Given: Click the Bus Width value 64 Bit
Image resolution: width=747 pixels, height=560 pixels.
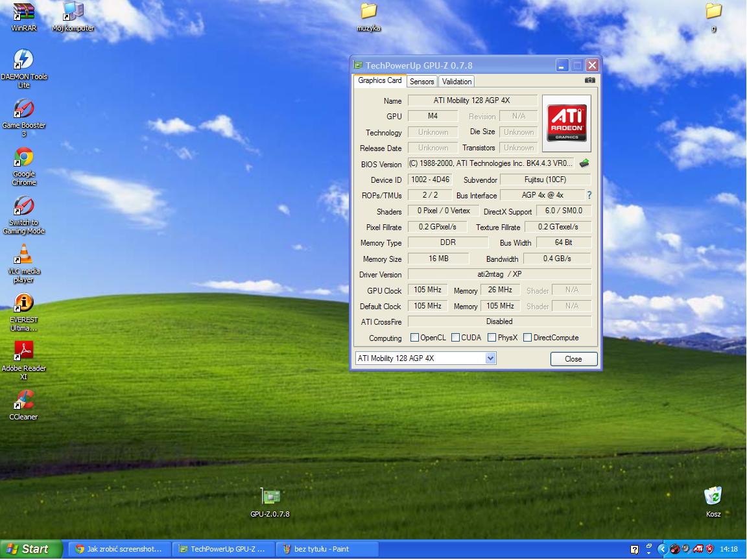Looking at the screenshot, I should (563, 242).
